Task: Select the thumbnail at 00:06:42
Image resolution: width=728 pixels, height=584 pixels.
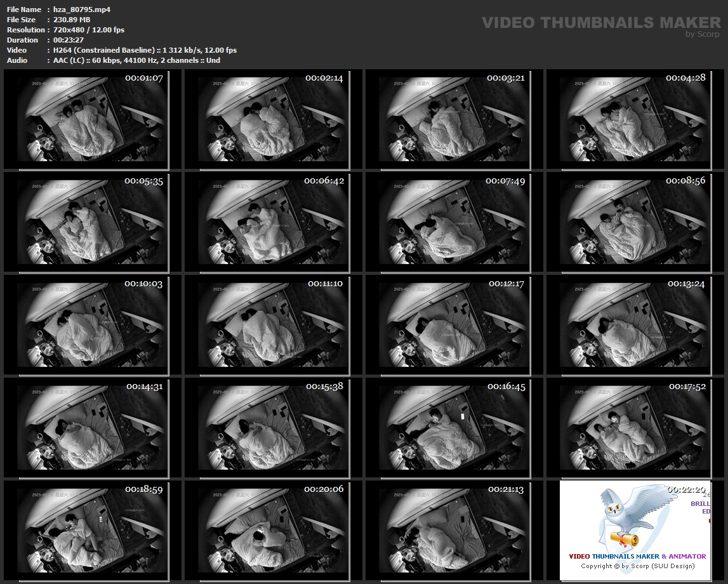Action: [273, 222]
